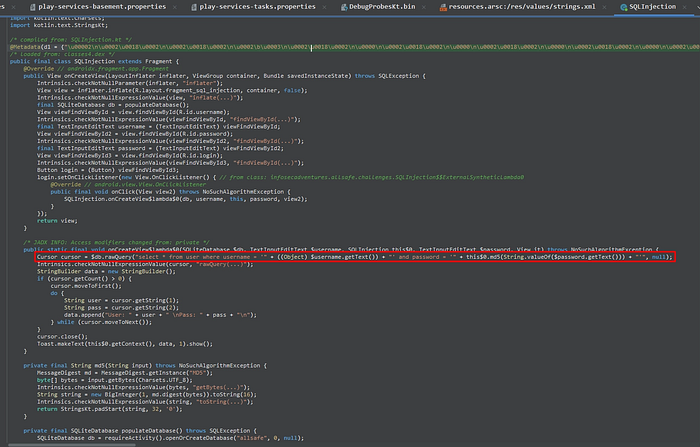Screen dimensions: 700x447
Task: Close the play-services-basement.properties tab
Action: click(x=175, y=7)
